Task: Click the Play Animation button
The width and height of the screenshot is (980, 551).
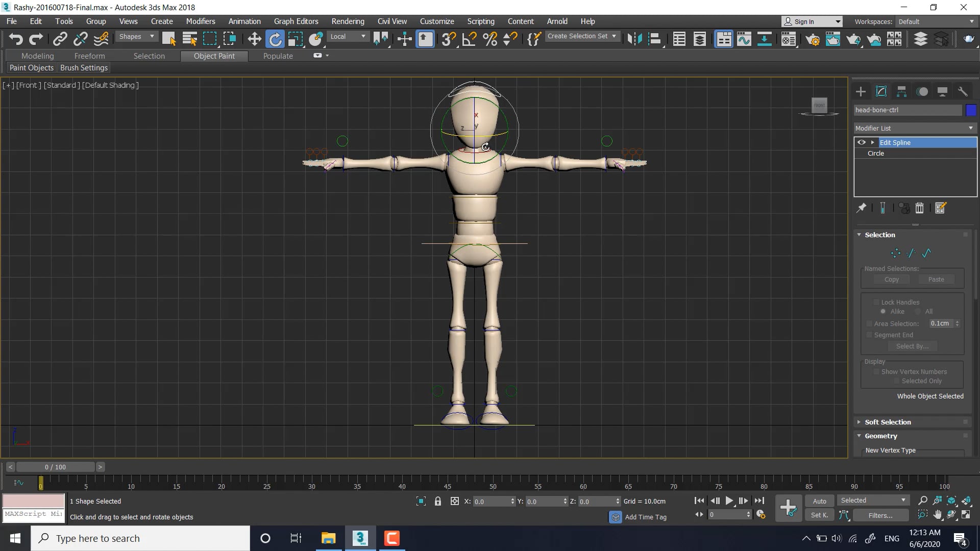Action: (729, 501)
